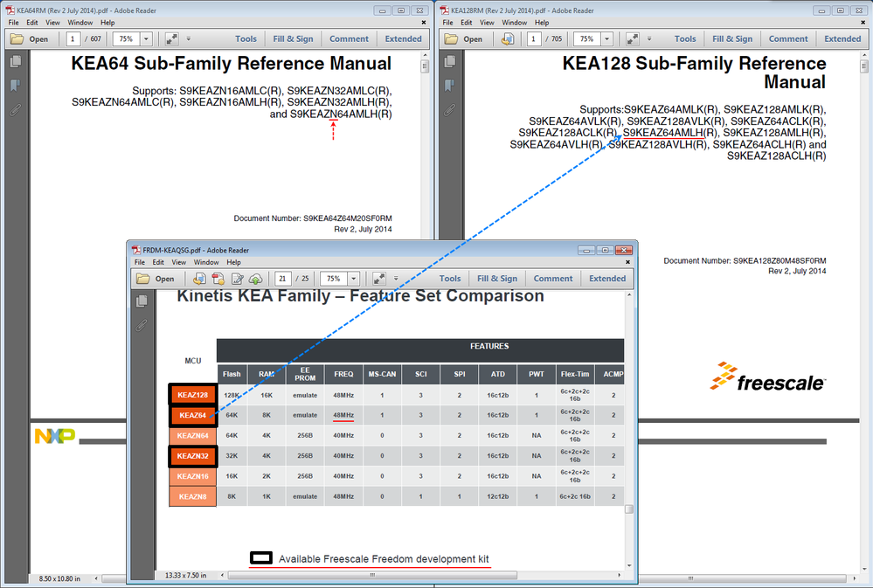Click KEAZN8 MCU cell in feature table

coord(192,496)
